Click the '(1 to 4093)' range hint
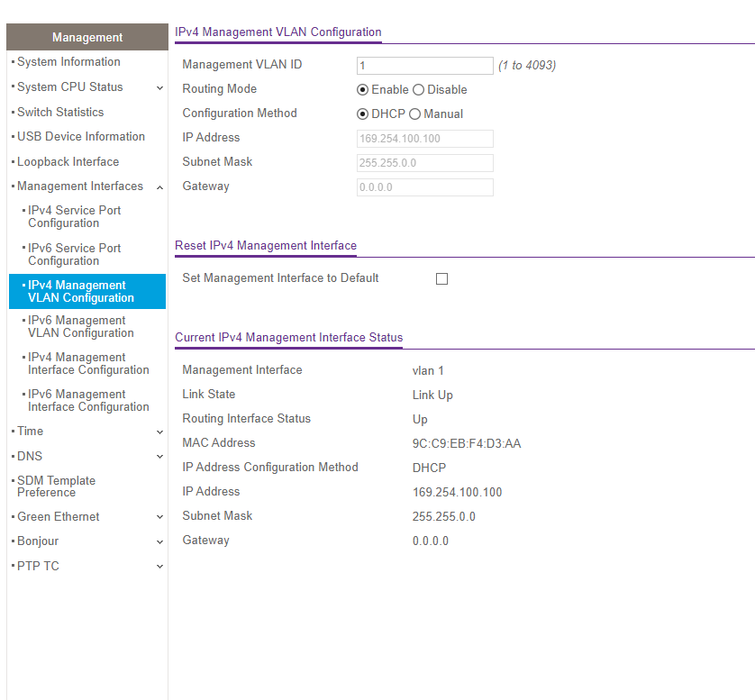The image size is (755, 700). [x=527, y=66]
